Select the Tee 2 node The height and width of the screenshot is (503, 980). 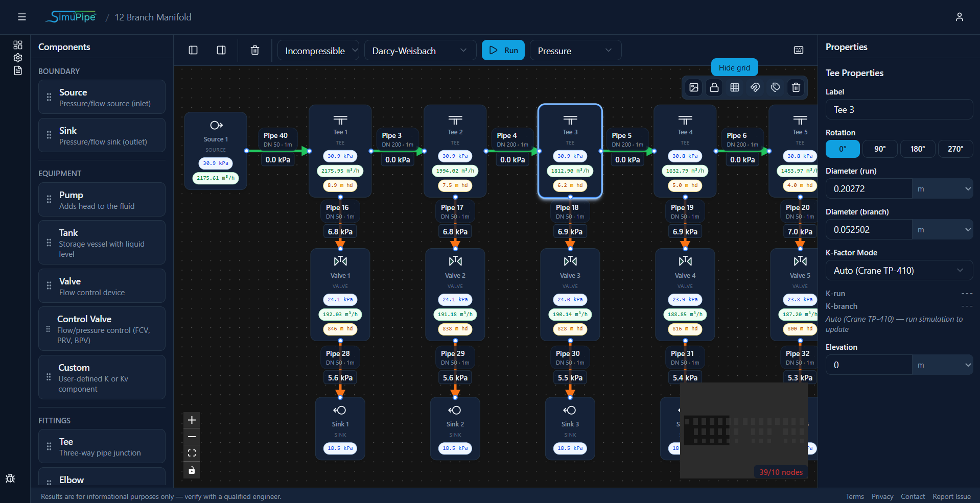click(455, 151)
